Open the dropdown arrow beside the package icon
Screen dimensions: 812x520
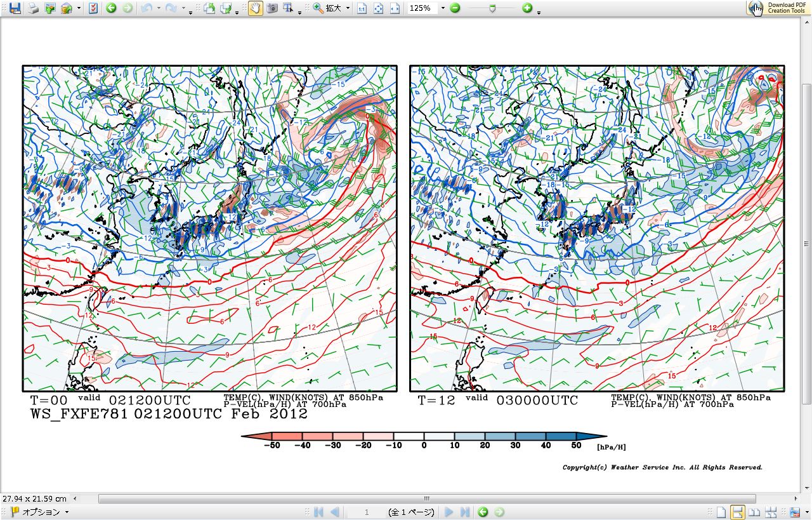coord(79,8)
